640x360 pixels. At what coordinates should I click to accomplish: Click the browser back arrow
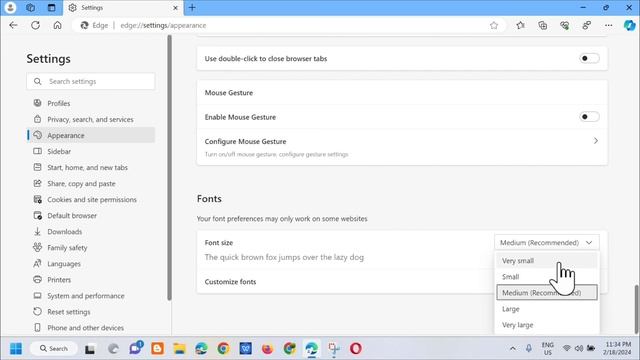point(13,25)
